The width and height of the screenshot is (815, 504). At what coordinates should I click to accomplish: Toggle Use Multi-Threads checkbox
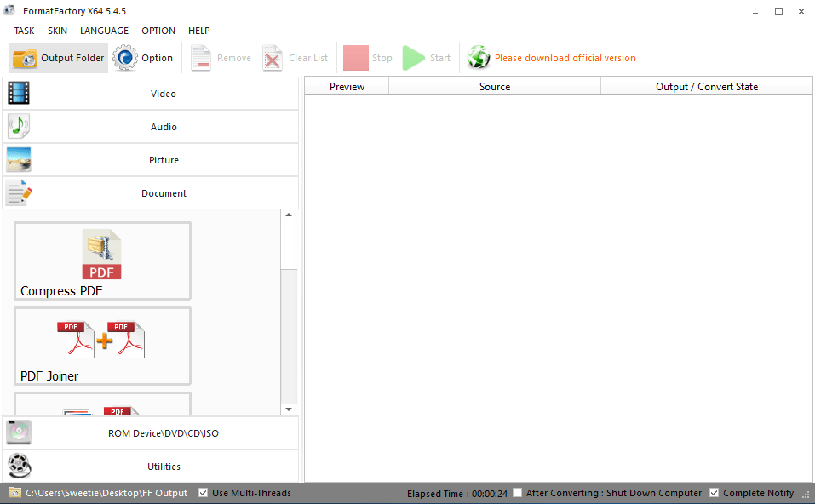204,493
